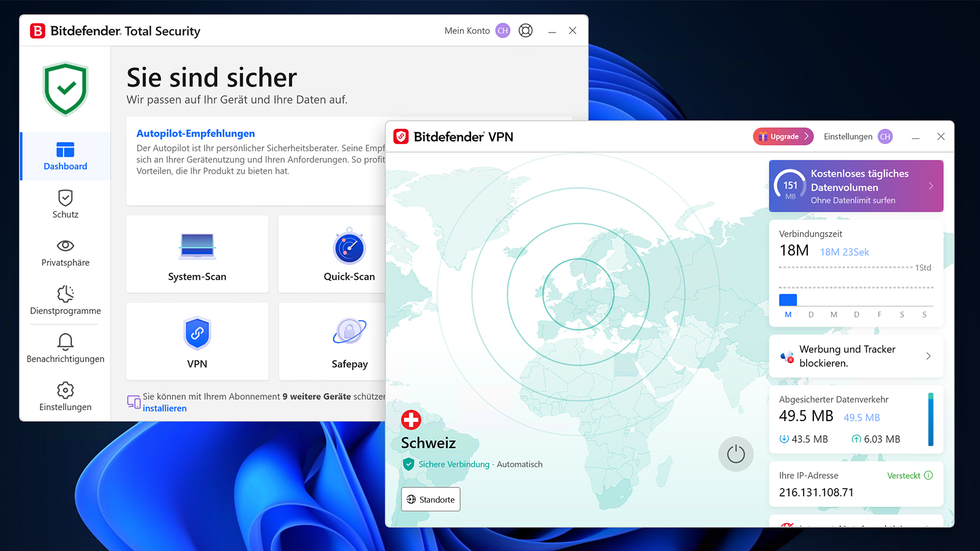Click the IP address 216.131.108.71
Image resolution: width=980 pixels, height=551 pixels.
click(816, 492)
